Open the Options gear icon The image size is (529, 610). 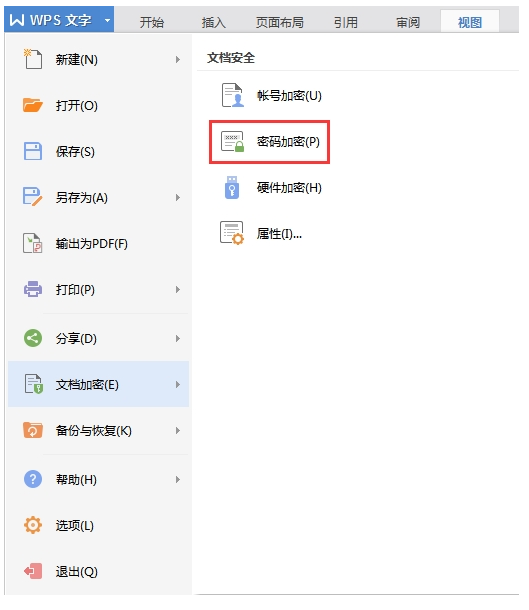33,525
